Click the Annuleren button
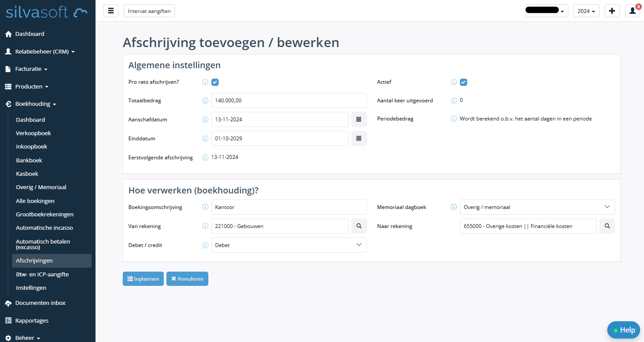 (x=187, y=279)
